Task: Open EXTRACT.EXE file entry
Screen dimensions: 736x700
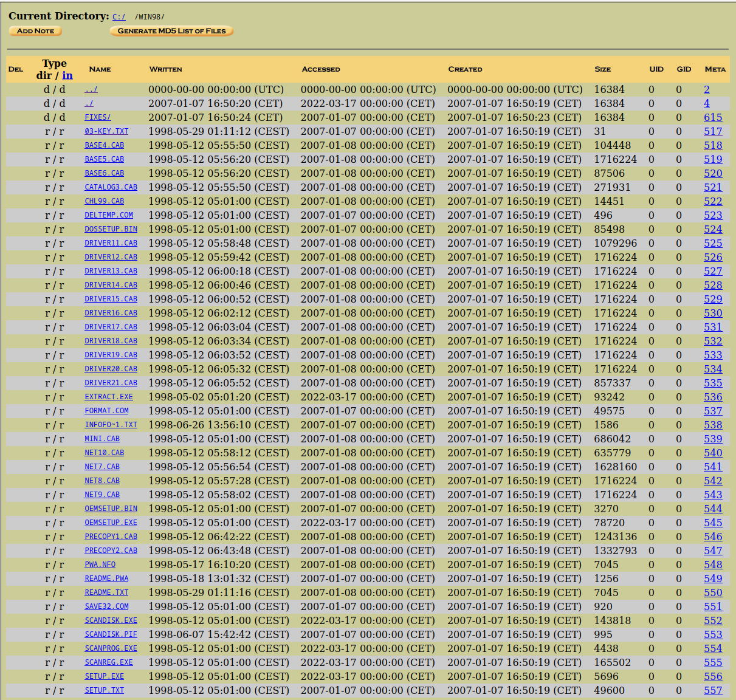Action: pos(108,397)
